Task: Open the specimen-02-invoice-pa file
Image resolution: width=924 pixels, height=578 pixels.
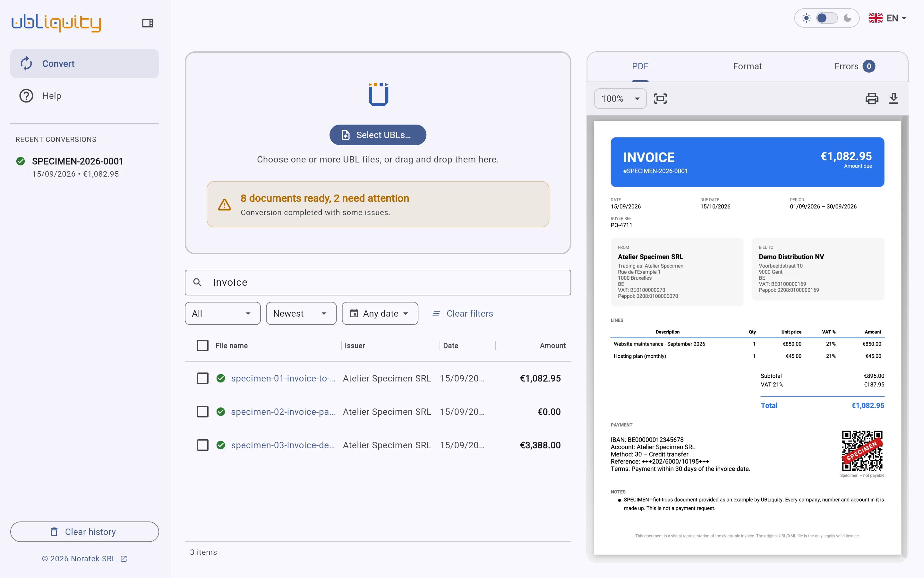Action: (283, 412)
